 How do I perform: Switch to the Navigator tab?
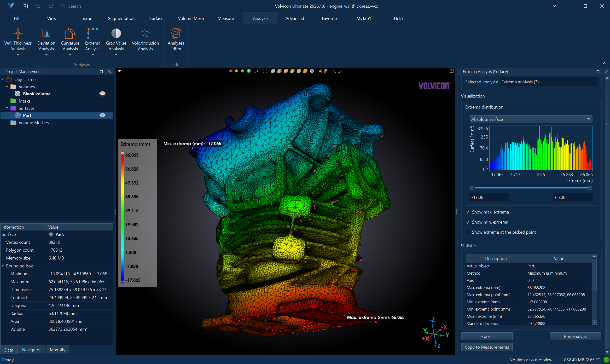point(31,350)
